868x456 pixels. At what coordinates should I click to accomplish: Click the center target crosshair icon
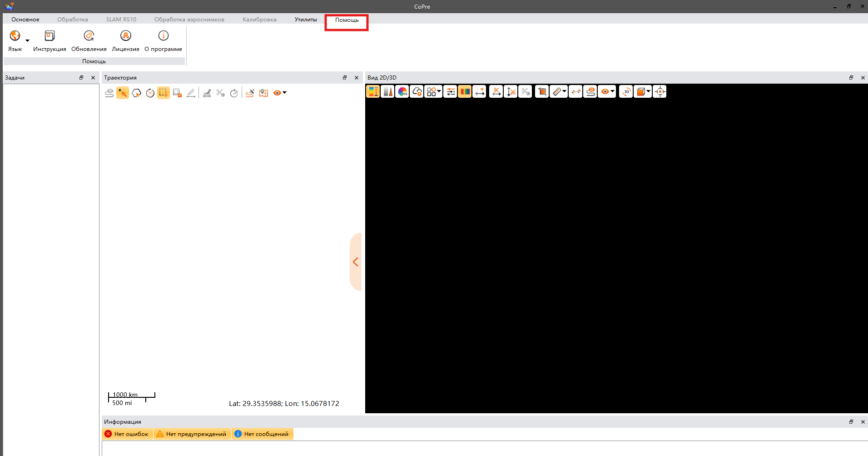(660, 91)
